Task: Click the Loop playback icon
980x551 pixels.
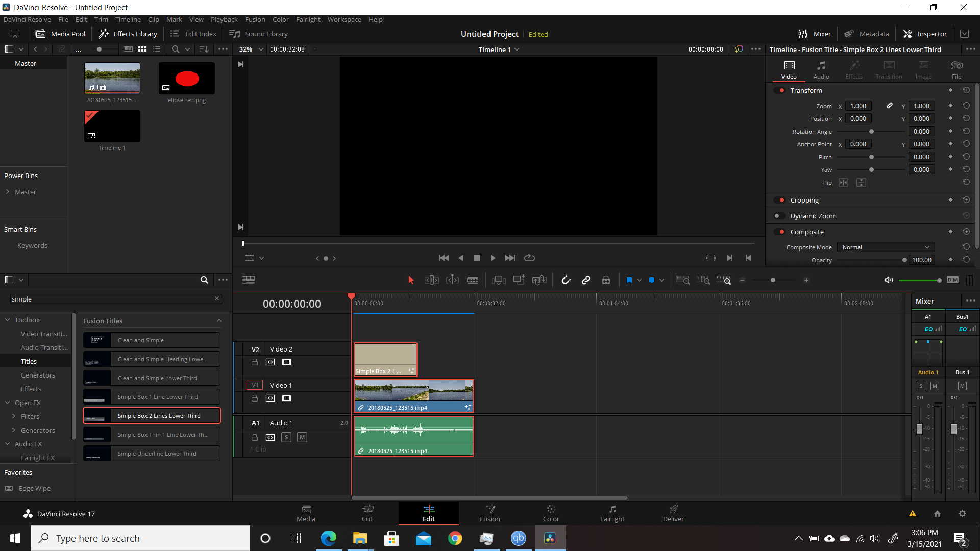Action: pos(529,258)
